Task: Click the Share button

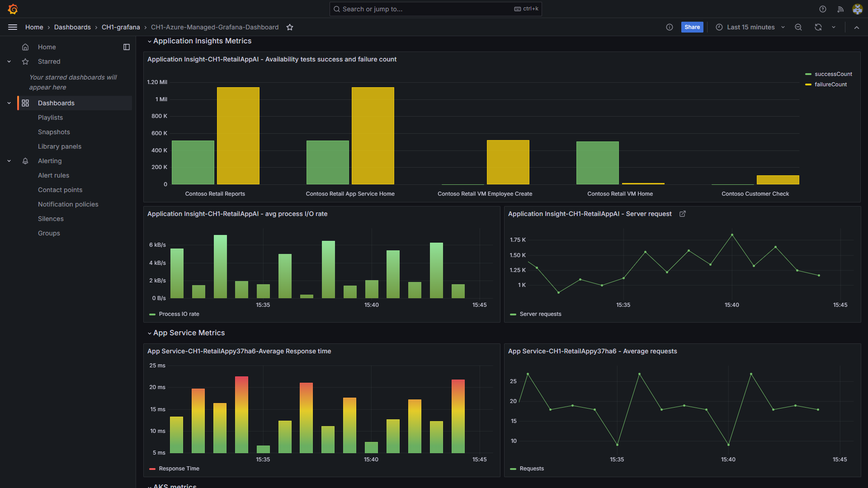Action: pos(692,27)
